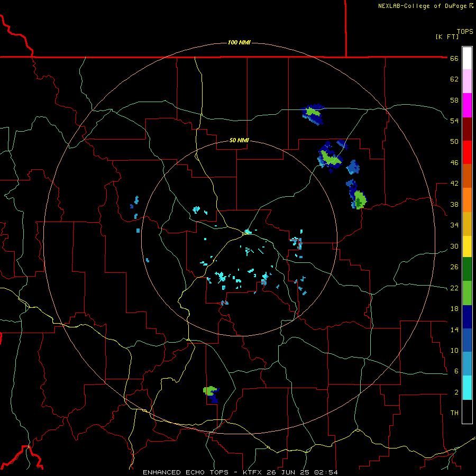Click the cyan swatch between 6 and 2
Screen dimensions: 476x476
tap(467, 388)
